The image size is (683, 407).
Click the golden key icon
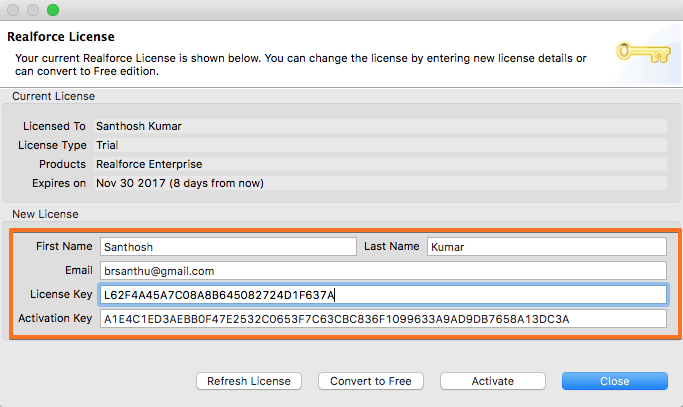643,53
